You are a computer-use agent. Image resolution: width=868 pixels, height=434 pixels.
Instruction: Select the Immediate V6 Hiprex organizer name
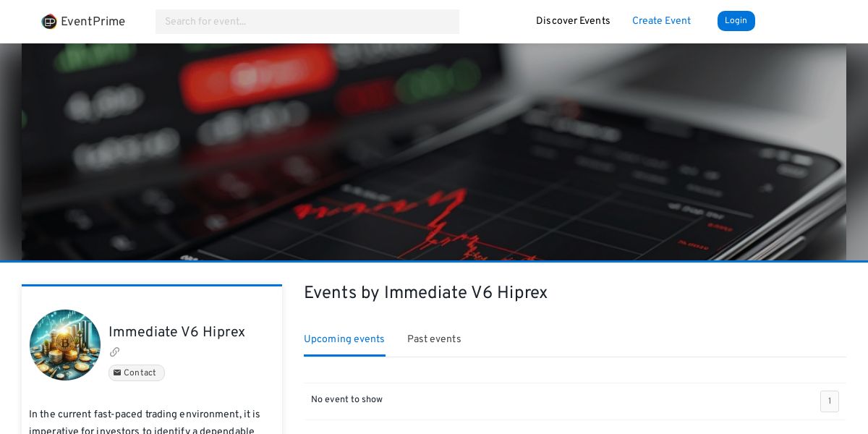176,332
